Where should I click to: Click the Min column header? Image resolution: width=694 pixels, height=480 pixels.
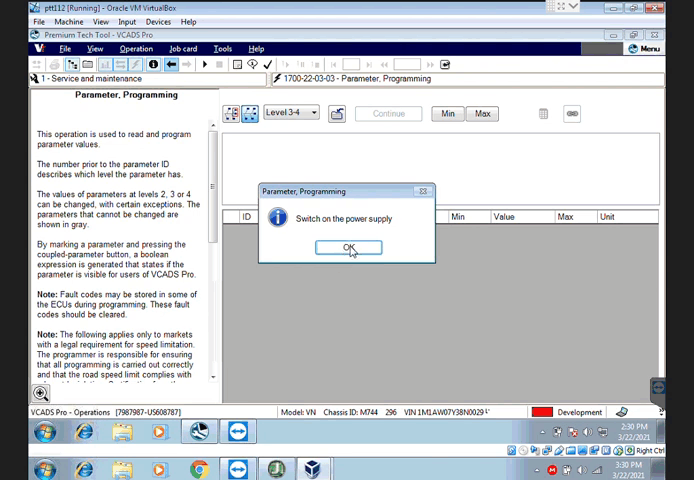(469, 217)
